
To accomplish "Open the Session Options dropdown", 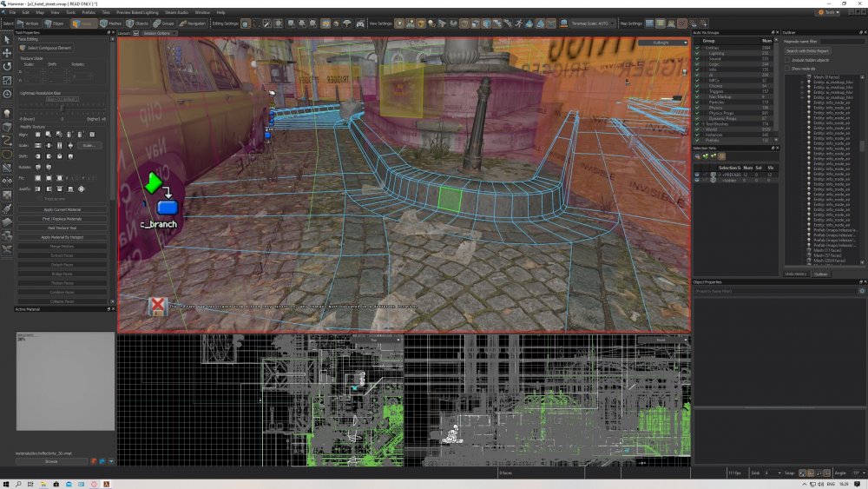I will (x=159, y=33).
